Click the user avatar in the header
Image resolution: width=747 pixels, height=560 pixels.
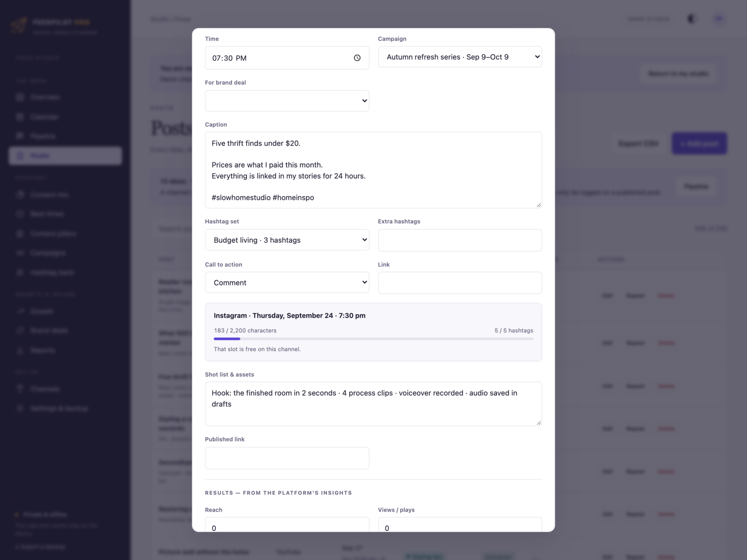pyautogui.click(x=719, y=19)
